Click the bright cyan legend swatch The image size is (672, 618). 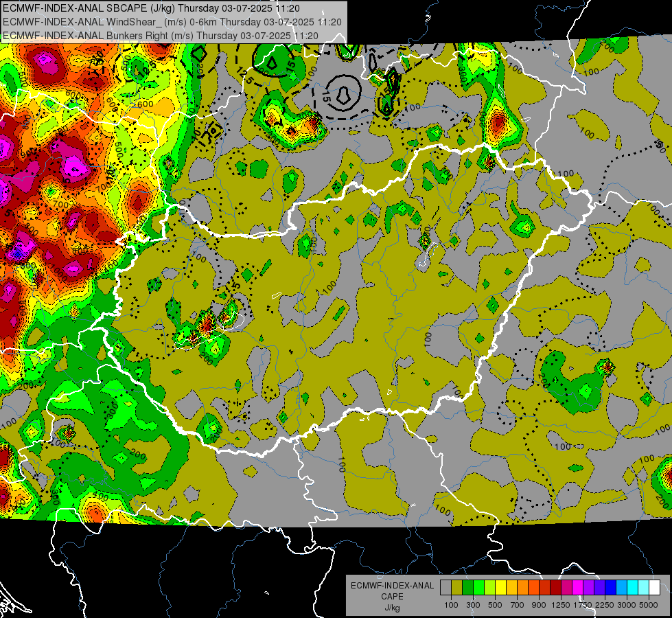click(x=633, y=587)
